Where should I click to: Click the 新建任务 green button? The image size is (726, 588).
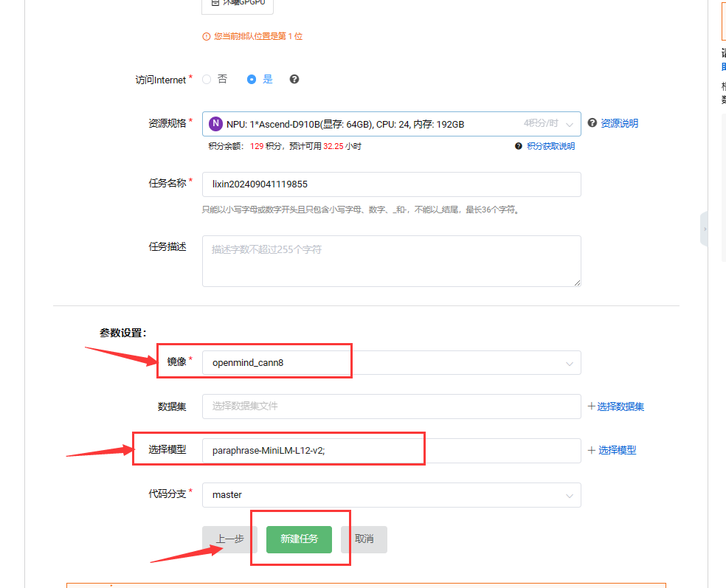click(x=299, y=539)
